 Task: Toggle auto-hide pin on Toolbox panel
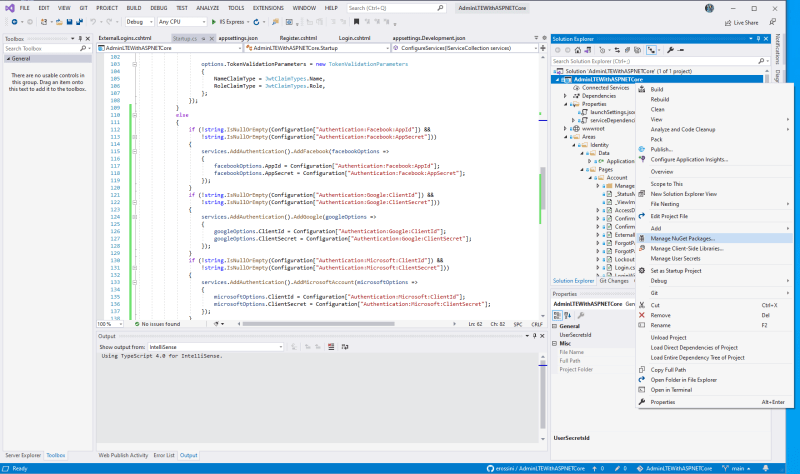point(80,39)
